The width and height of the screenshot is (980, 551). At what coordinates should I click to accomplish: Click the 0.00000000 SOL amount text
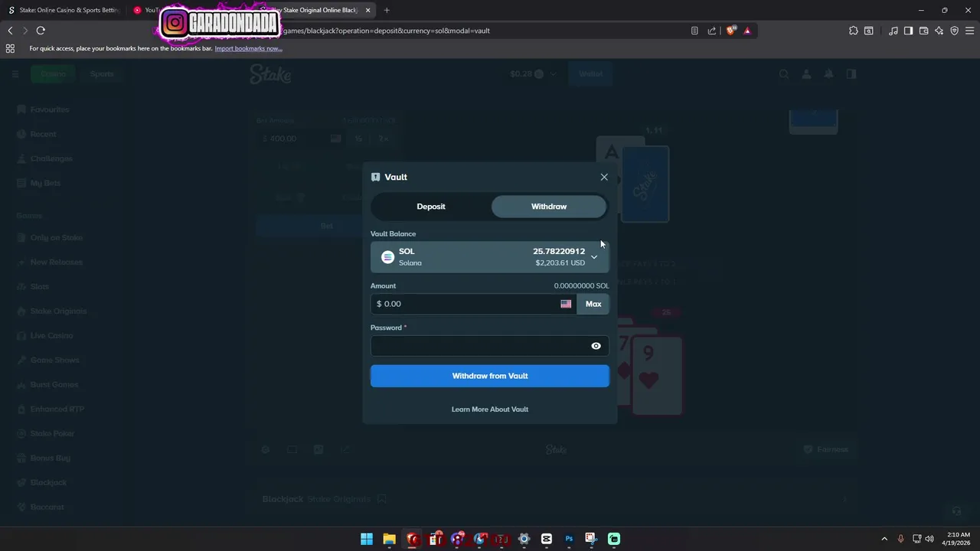click(x=581, y=286)
